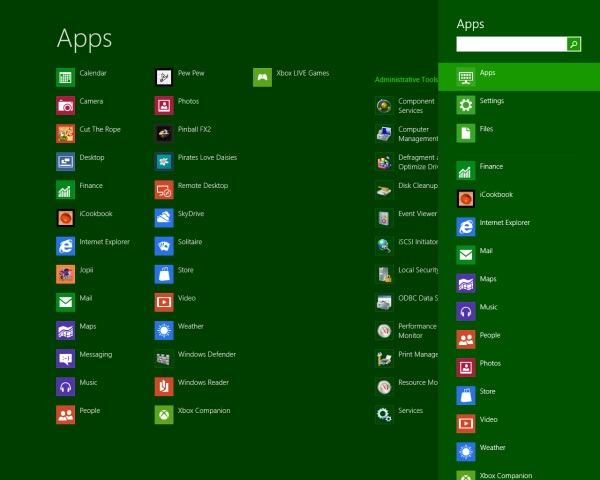Image resolution: width=600 pixels, height=480 pixels.
Task: Open Computer Management icon
Action: point(384,134)
